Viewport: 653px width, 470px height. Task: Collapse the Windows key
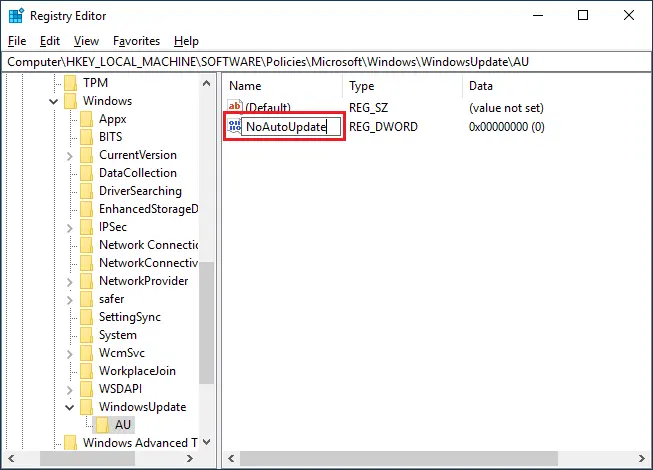(x=53, y=101)
